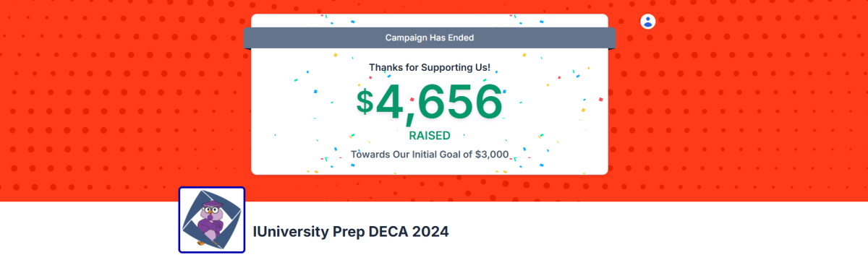Click white page area beside campaign title
The image size is (868, 260).
tap(651, 231)
